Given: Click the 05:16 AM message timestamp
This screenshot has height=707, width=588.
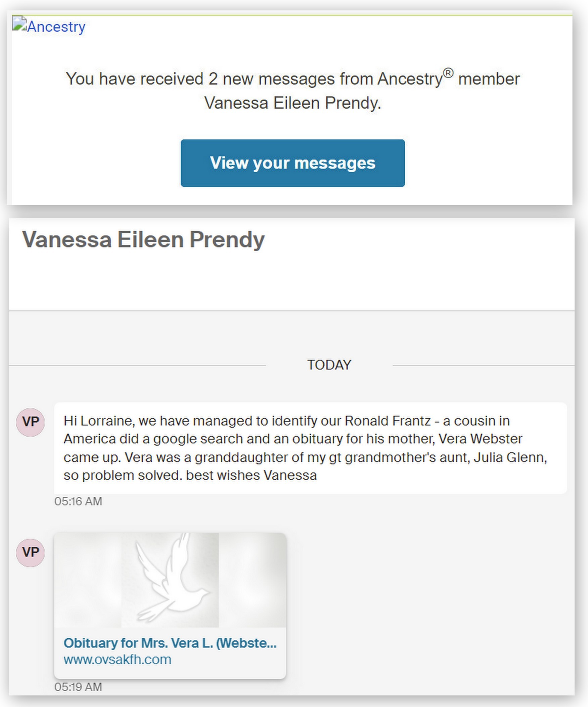Looking at the screenshot, I should point(78,501).
